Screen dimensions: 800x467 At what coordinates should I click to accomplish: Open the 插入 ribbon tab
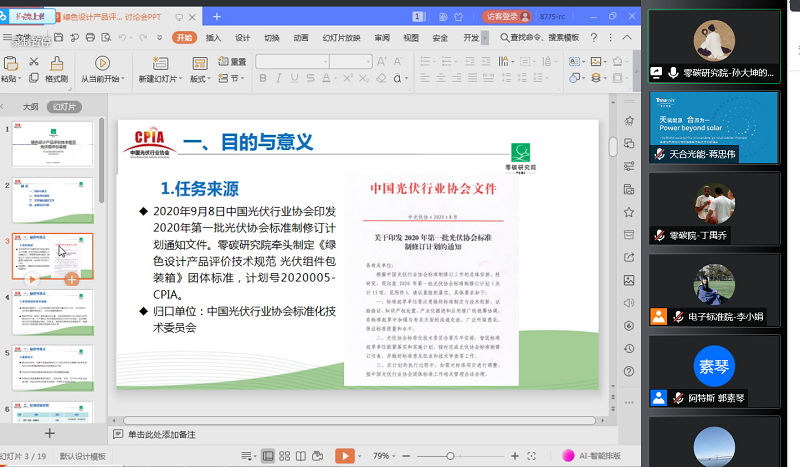click(x=213, y=37)
